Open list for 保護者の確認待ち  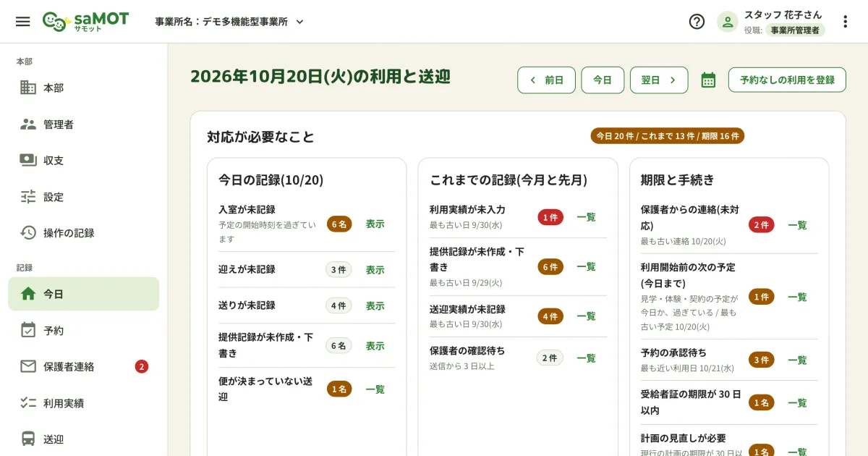click(x=586, y=358)
